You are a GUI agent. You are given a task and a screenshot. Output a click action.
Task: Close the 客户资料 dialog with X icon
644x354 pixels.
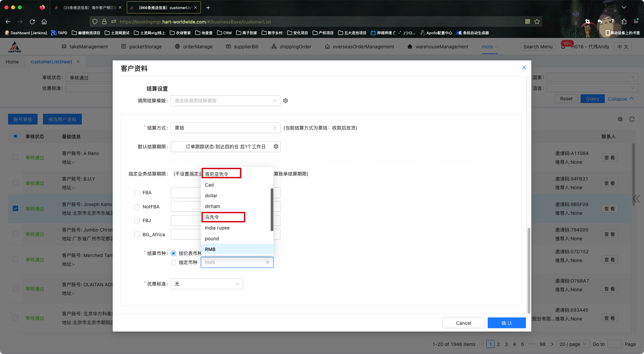524,67
